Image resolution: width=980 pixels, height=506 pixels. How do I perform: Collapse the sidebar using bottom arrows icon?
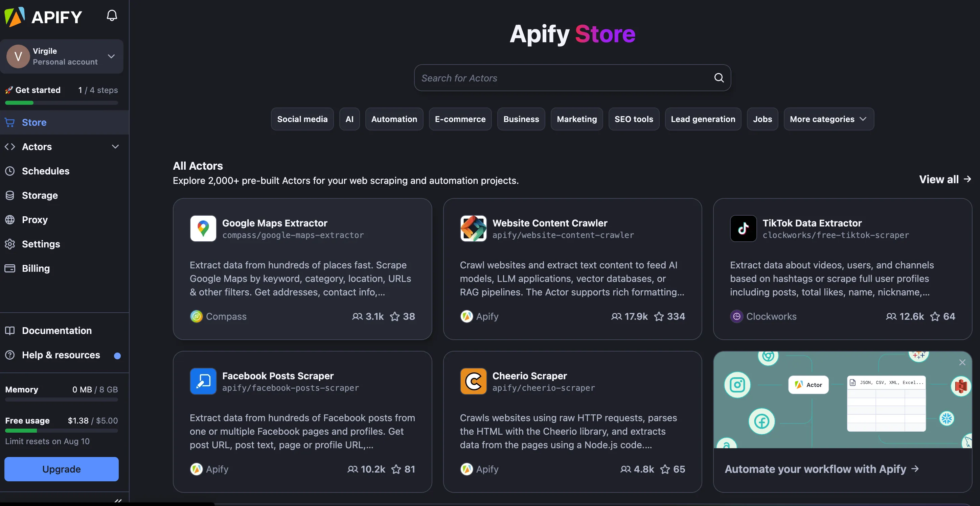(118, 501)
